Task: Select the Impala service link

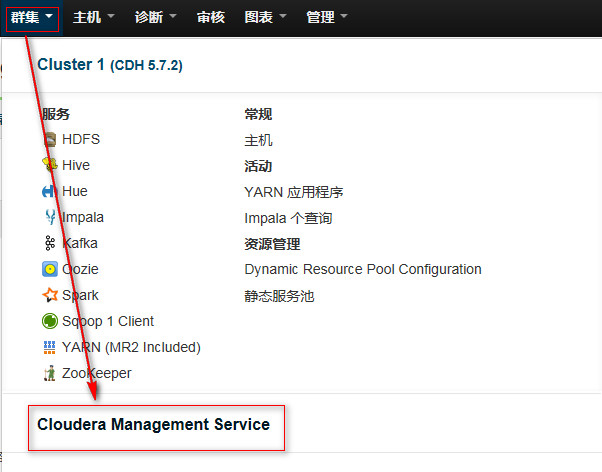Action: click(x=83, y=217)
